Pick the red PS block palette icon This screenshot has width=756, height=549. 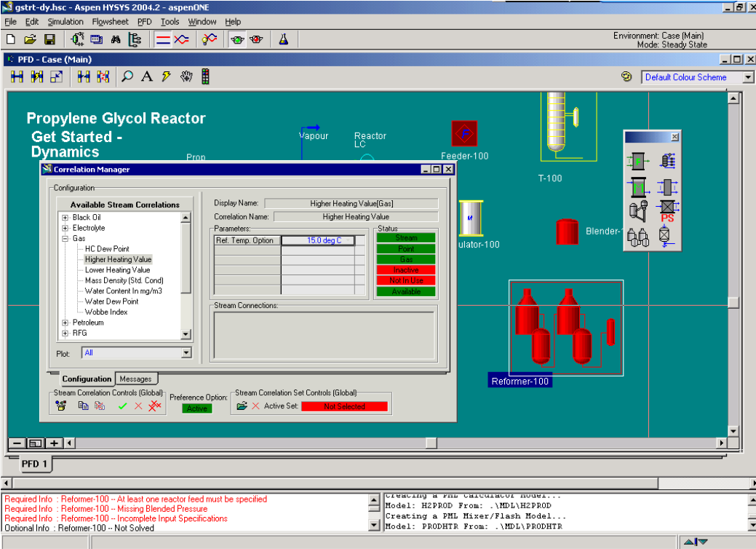(668, 212)
